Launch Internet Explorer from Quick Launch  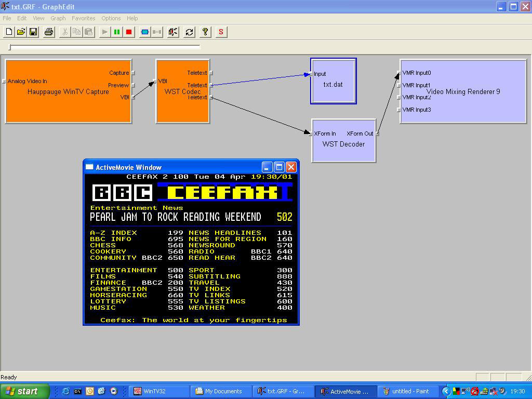click(x=65, y=391)
